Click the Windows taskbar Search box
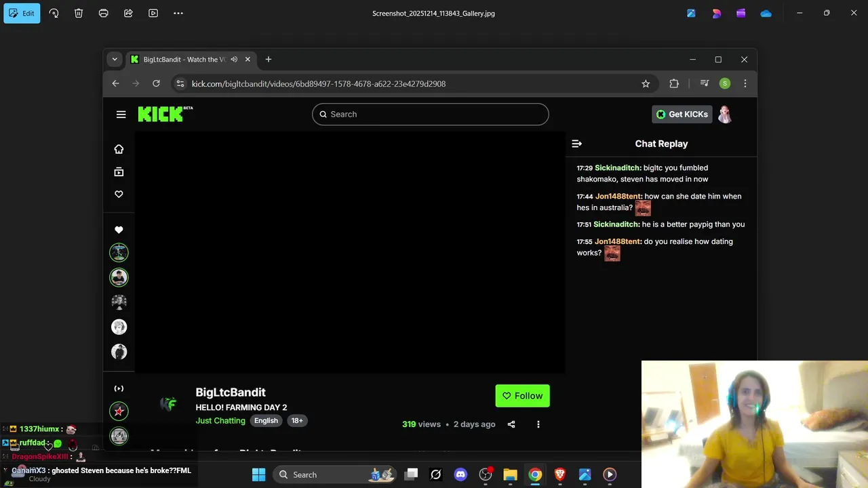Image resolution: width=868 pixels, height=488 pixels. click(336, 474)
